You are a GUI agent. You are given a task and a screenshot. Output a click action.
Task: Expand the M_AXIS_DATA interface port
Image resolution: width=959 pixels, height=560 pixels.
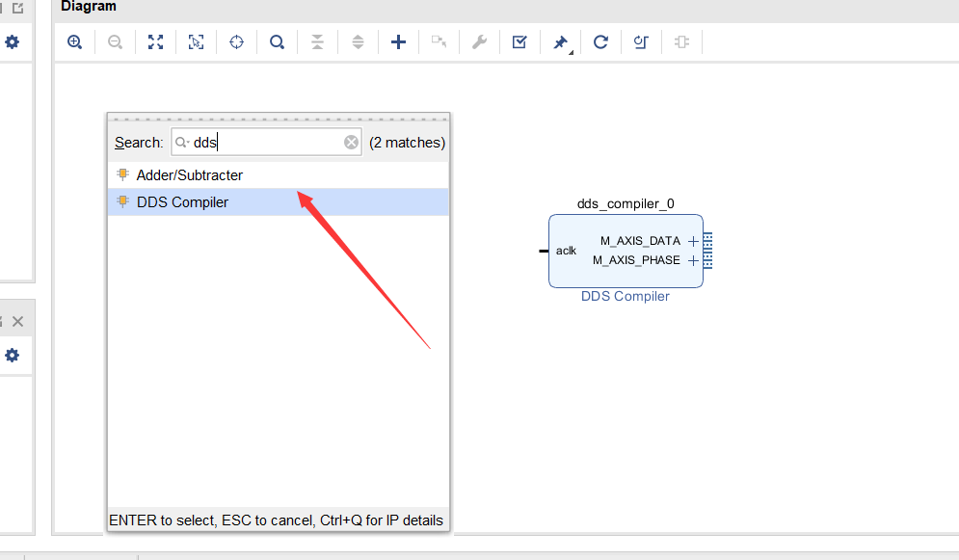pyautogui.click(x=693, y=241)
